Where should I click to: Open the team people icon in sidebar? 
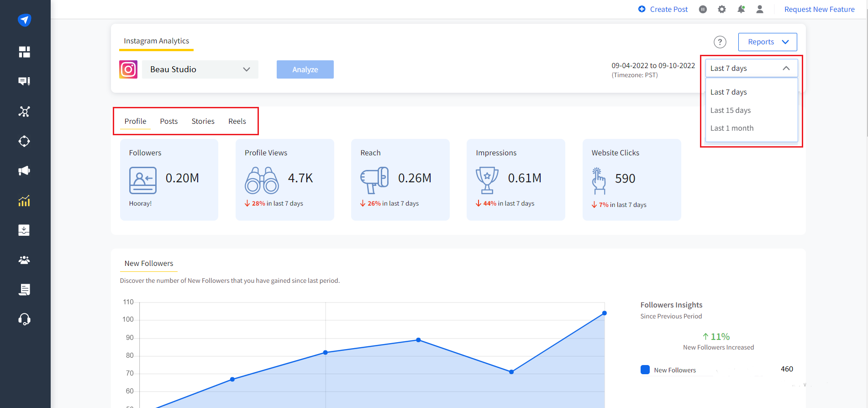(x=24, y=260)
